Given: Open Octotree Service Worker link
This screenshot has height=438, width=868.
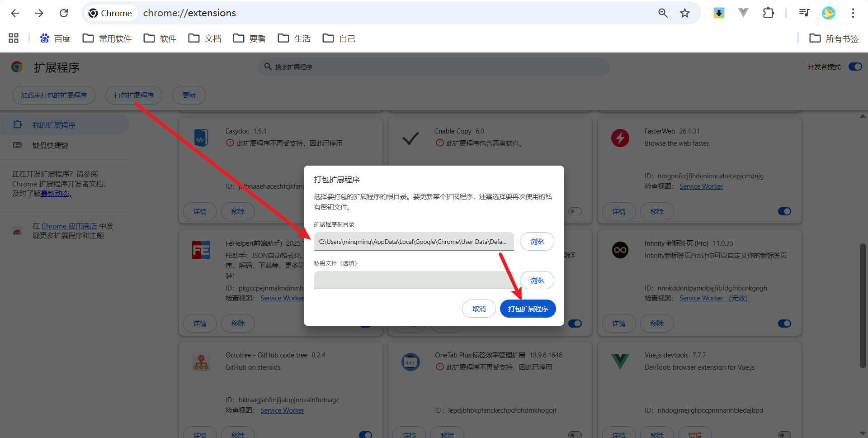Looking at the screenshot, I should click(282, 410).
